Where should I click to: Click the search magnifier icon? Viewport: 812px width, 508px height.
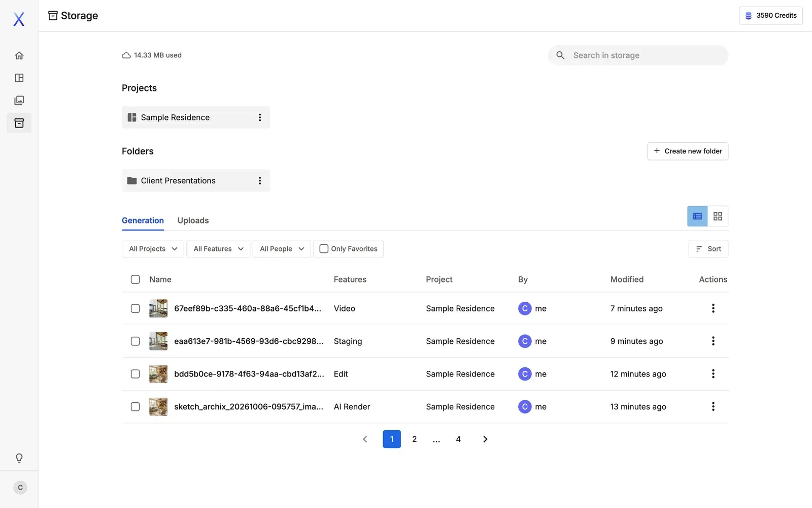click(560, 55)
